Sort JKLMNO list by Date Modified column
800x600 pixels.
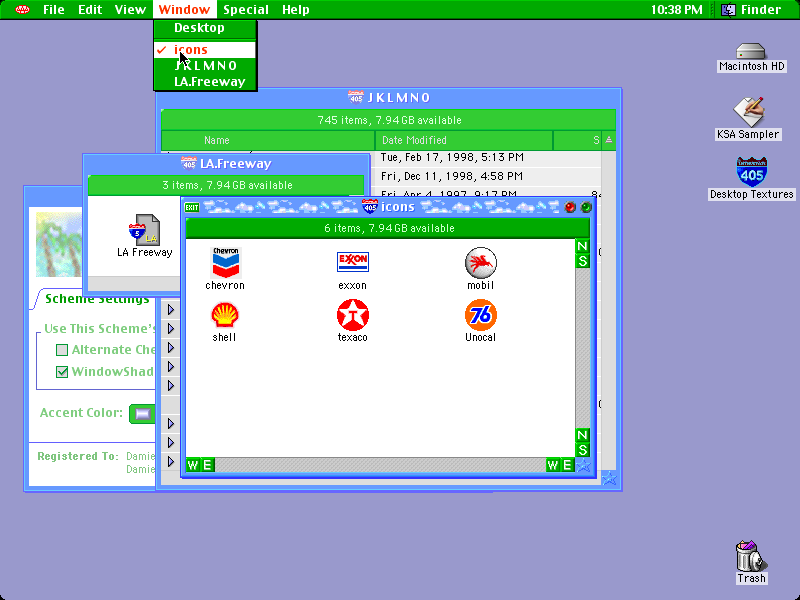(464, 140)
